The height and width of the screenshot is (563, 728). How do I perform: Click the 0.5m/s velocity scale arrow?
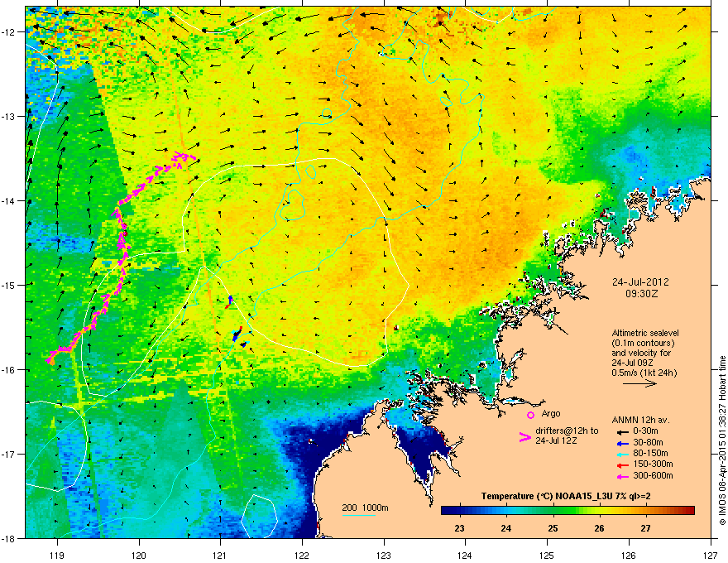tap(639, 383)
